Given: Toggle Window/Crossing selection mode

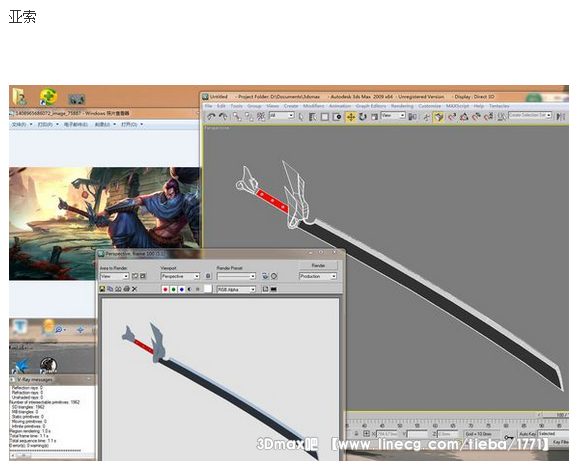Looking at the screenshot, I should pos(337,117).
